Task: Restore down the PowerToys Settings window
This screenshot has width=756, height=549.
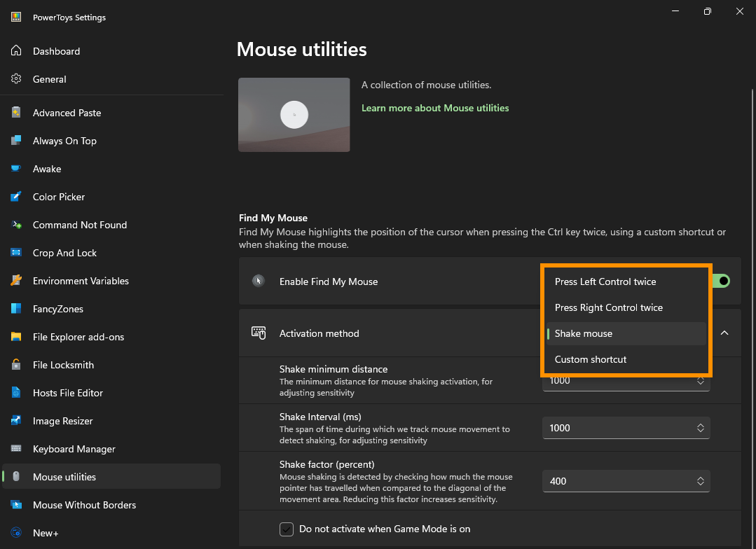Action: tap(707, 11)
